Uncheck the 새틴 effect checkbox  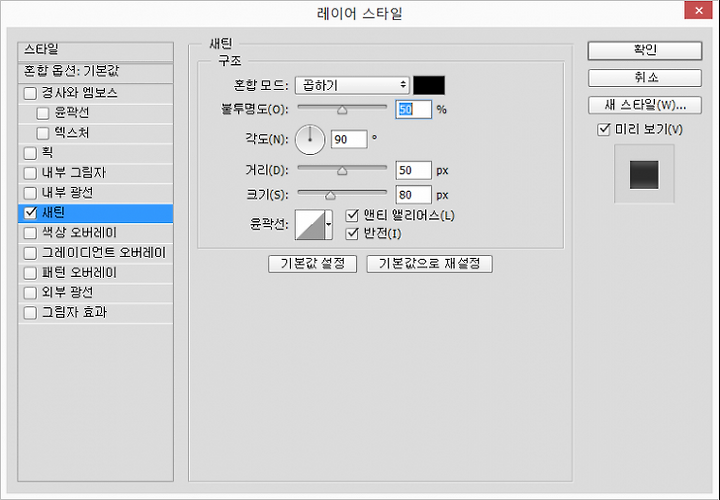coord(30,213)
